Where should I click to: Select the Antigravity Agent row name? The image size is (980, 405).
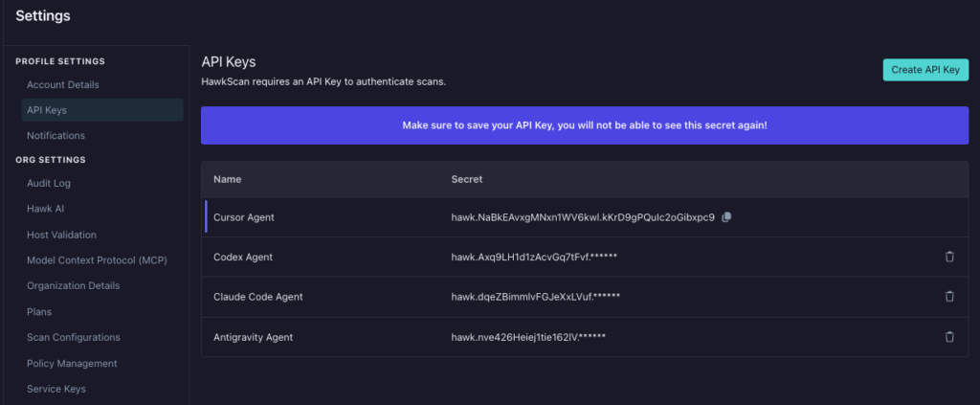click(x=253, y=337)
